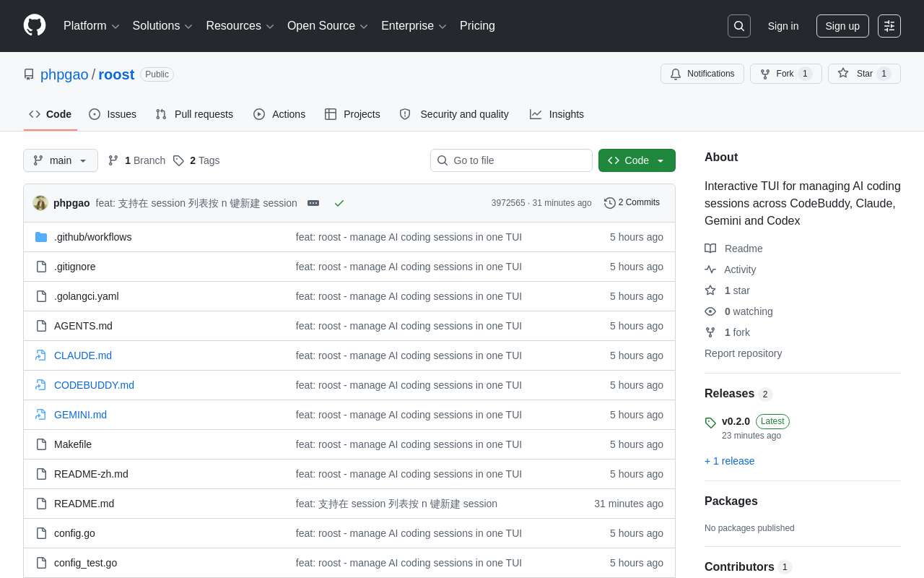924x578 pixels.
Task: Click the repository icon before phpgao
Action: [29, 74]
